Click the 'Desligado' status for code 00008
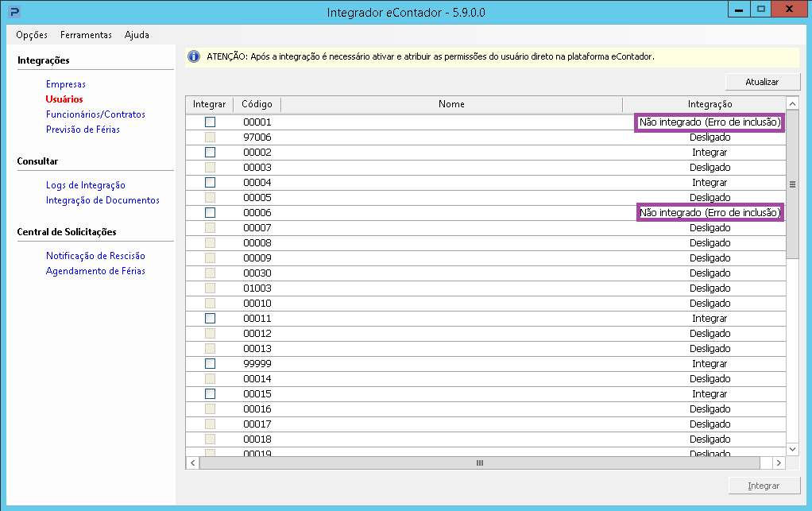 (710, 243)
